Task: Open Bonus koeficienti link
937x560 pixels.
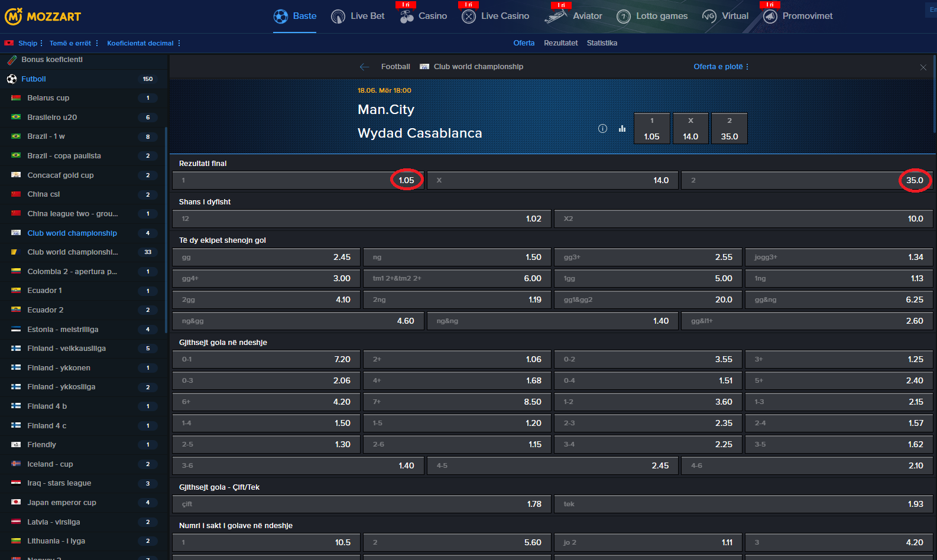Action: pos(52,60)
